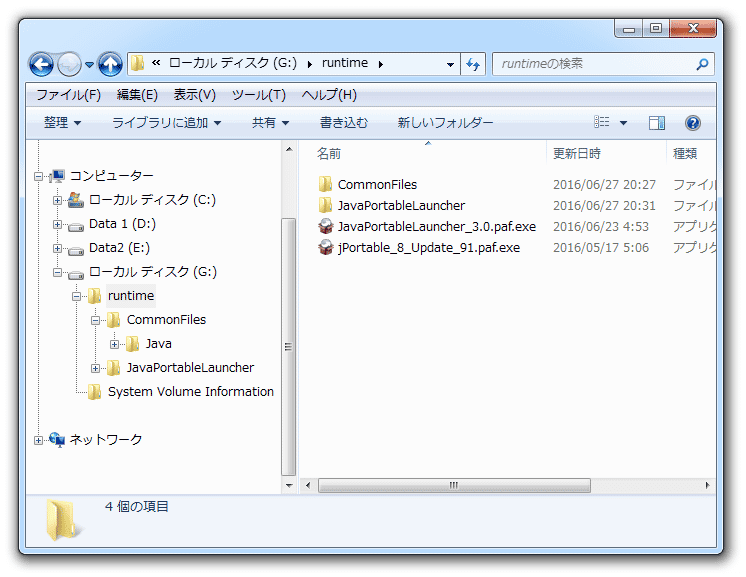Collapse ローカル ディスク (G:) node

click(x=57, y=273)
